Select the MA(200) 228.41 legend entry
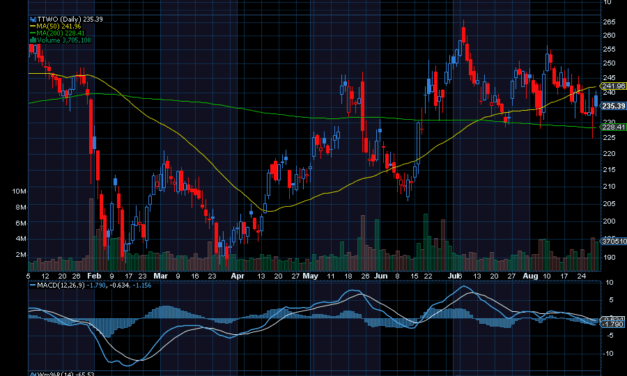Image resolution: width=627 pixels, height=376 pixels. 61,33
